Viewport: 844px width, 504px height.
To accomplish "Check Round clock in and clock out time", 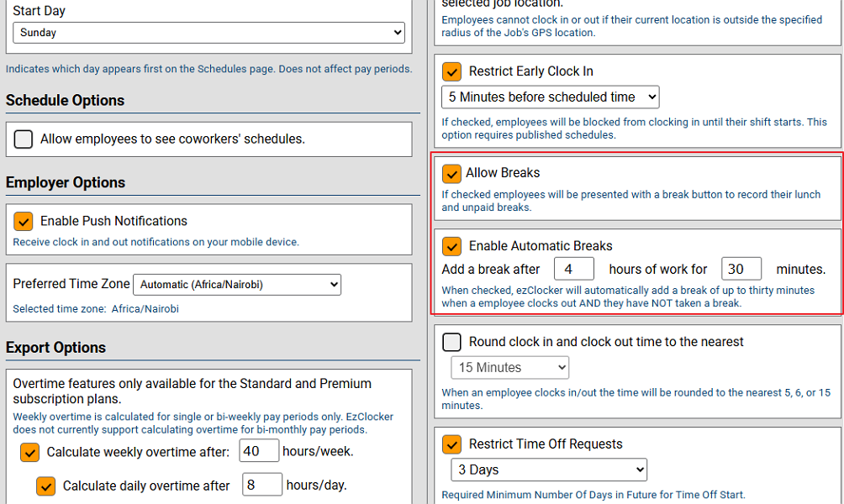I will tap(451, 342).
